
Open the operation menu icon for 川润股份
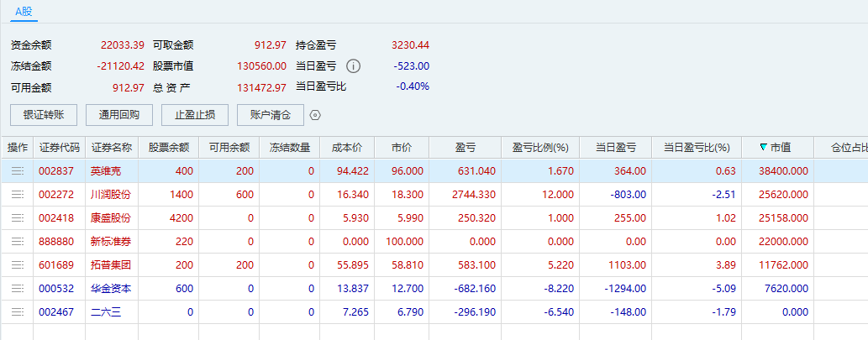17,195
